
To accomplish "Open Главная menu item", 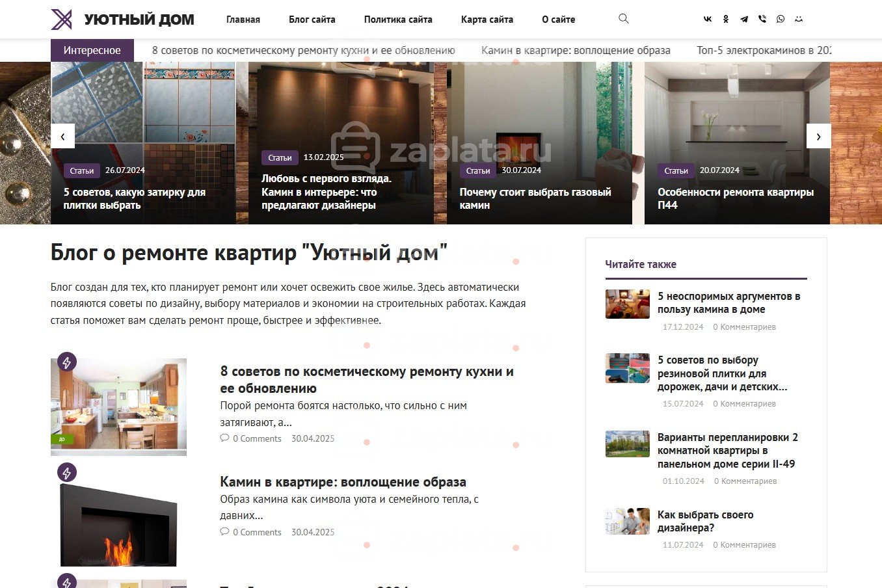I will point(243,20).
